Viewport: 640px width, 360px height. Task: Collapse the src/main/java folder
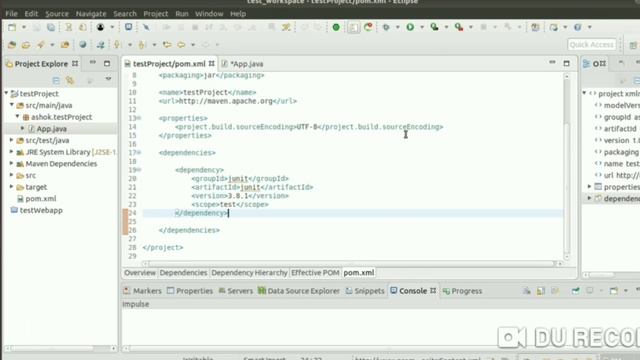pyautogui.click(x=12, y=105)
